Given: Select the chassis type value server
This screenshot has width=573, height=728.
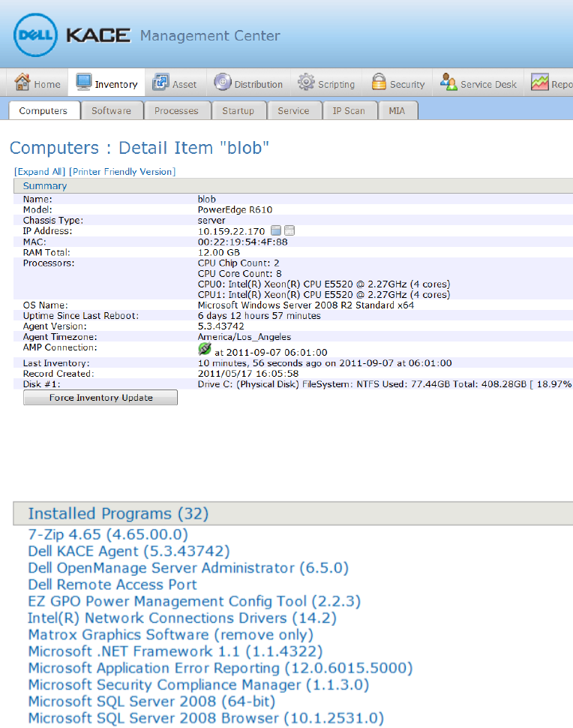Looking at the screenshot, I should tap(211, 221).
